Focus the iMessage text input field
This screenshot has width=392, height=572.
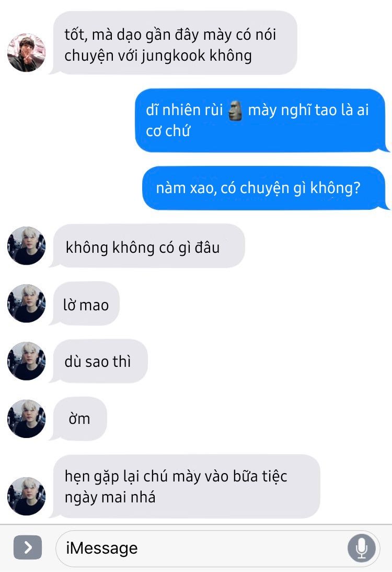tap(217, 548)
